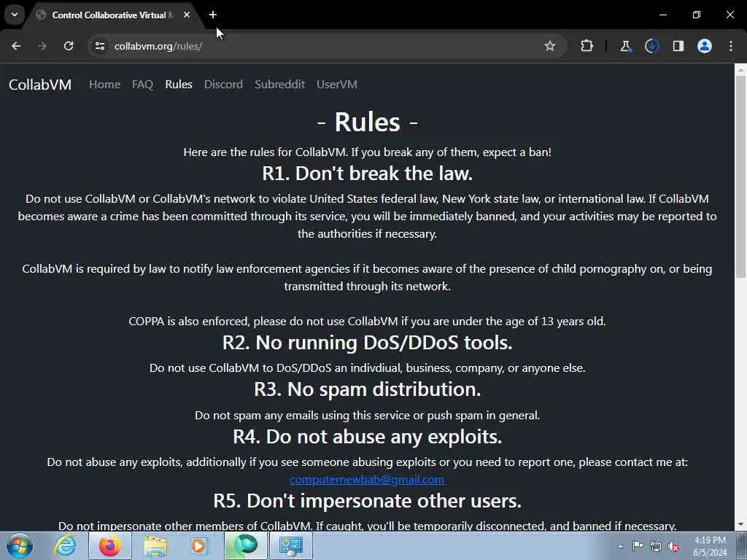Open the Home nav link
This screenshot has width=747, height=560.
click(105, 85)
